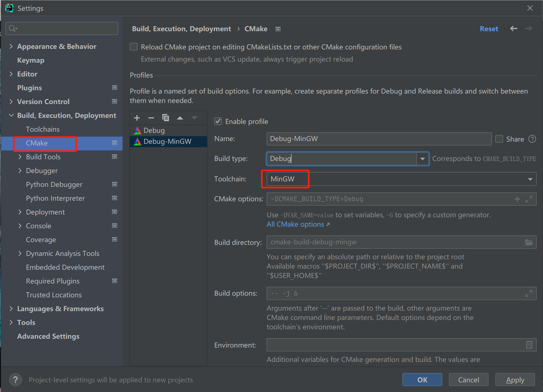Open Trusted Locations settings
543x392 pixels.
54,295
